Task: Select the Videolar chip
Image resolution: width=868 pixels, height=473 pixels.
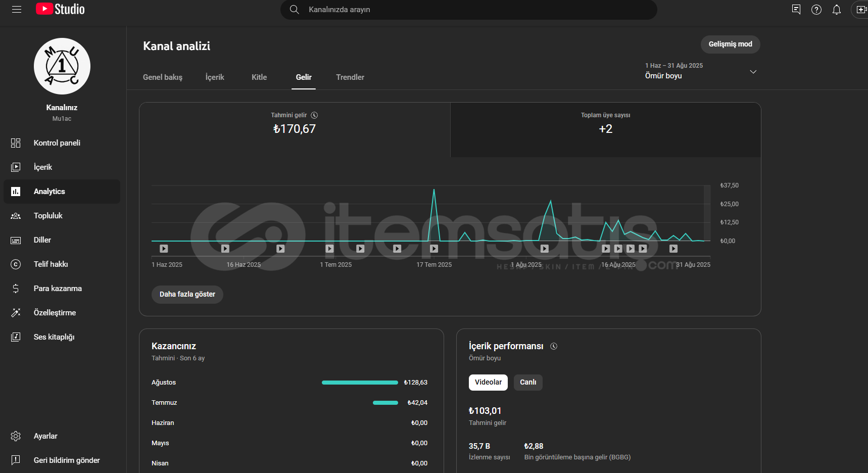Action: point(488,383)
